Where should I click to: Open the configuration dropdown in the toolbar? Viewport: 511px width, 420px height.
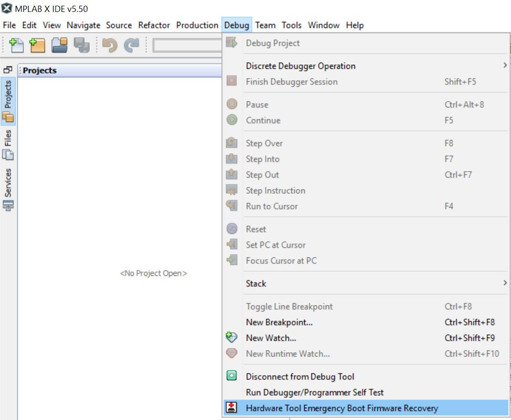186,45
